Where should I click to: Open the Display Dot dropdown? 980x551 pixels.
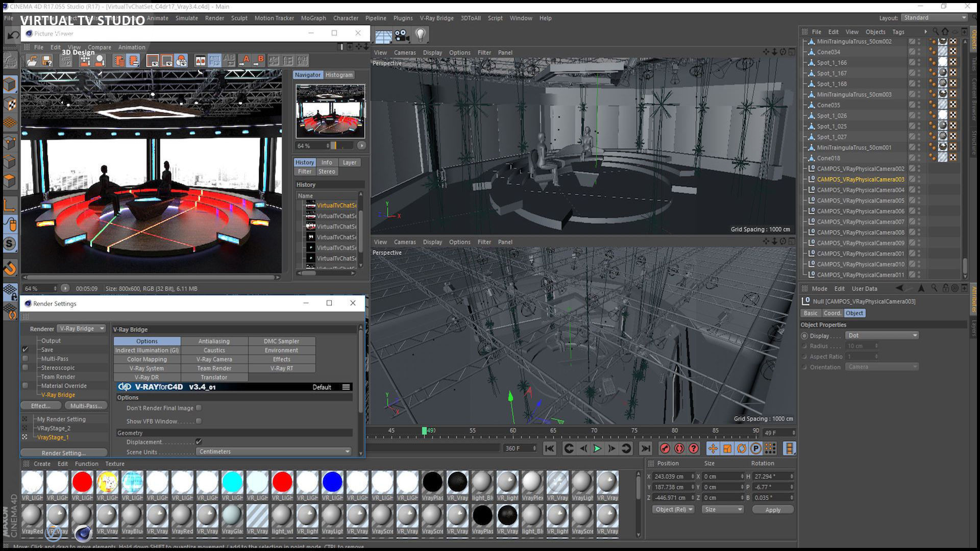[x=882, y=335]
